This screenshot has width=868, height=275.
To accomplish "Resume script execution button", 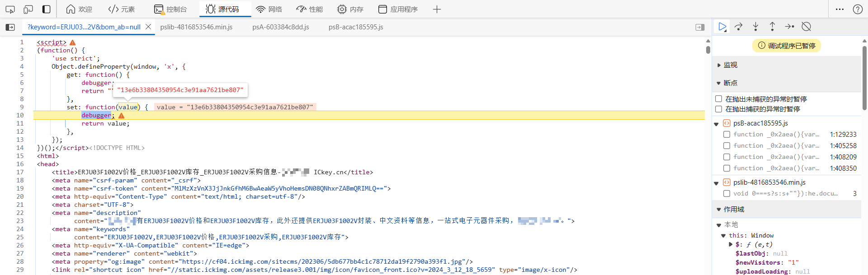I will click(x=722, y=27).
